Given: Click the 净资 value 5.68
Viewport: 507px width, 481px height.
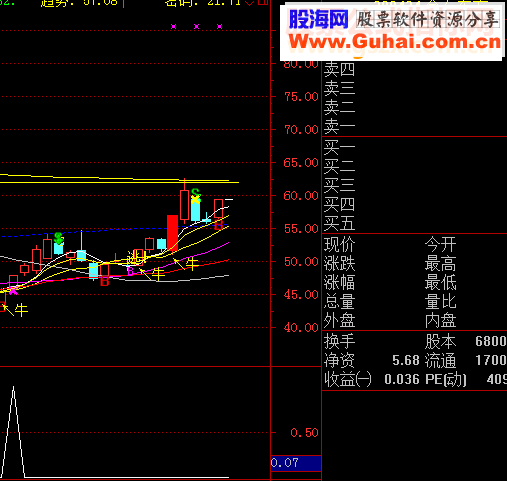Looking at the screenshot, I should (x=406, y=360).
